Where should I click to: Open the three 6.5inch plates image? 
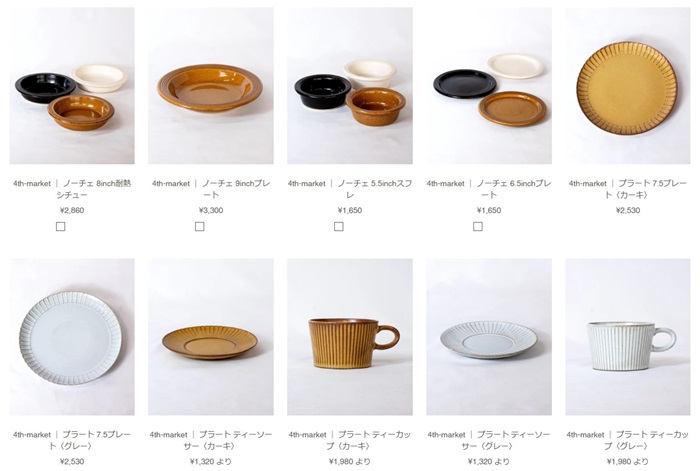pyautogui.click(x=489, y=86)
